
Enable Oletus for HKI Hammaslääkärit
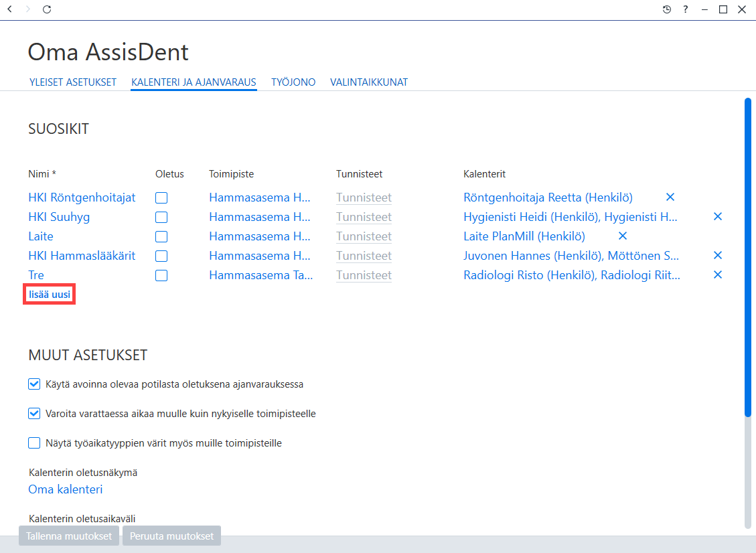[161, 256]
